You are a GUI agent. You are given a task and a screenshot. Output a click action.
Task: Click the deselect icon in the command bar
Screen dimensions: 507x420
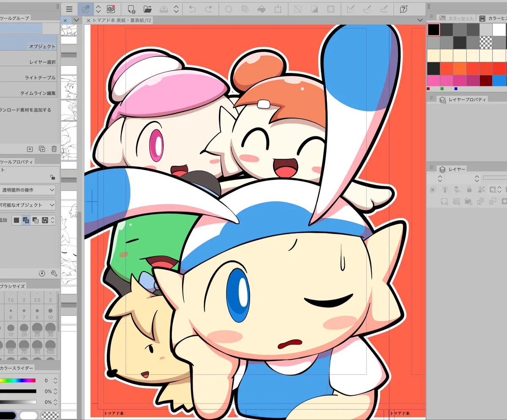tap(298, 9)
